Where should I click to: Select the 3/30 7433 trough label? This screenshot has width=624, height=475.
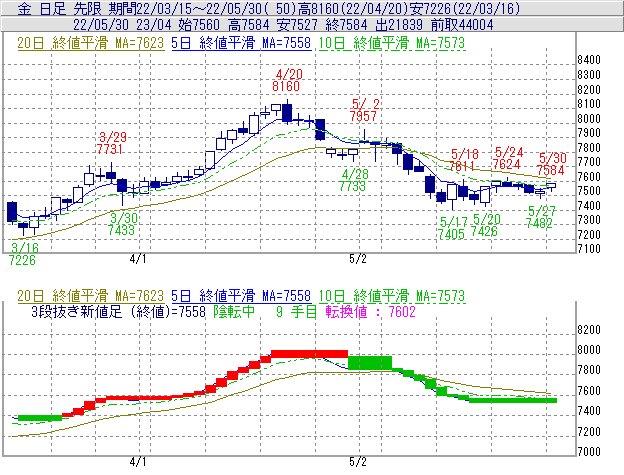coord(122,224)
